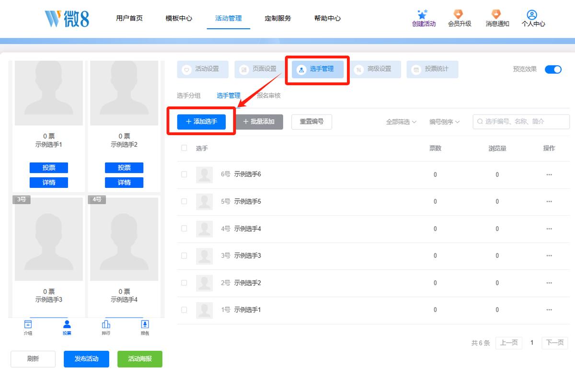
Task: Tick the checkbox for 示例选手6
Action: click(x=184, y=174)
